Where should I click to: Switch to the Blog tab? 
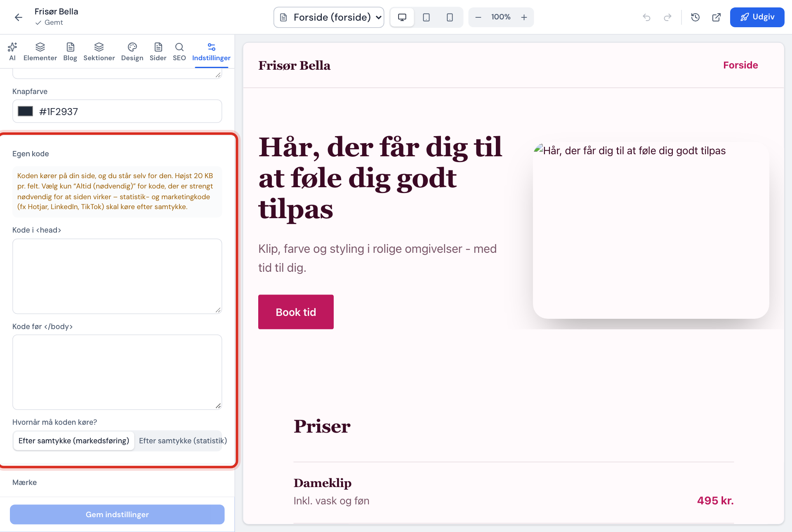[70, 52]
